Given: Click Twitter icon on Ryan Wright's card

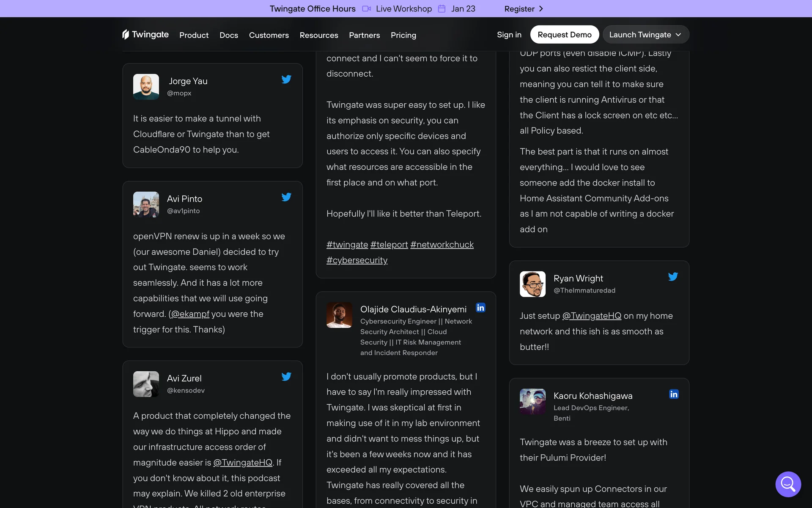Looking at the screenshot, I should [x=673, y=276].
